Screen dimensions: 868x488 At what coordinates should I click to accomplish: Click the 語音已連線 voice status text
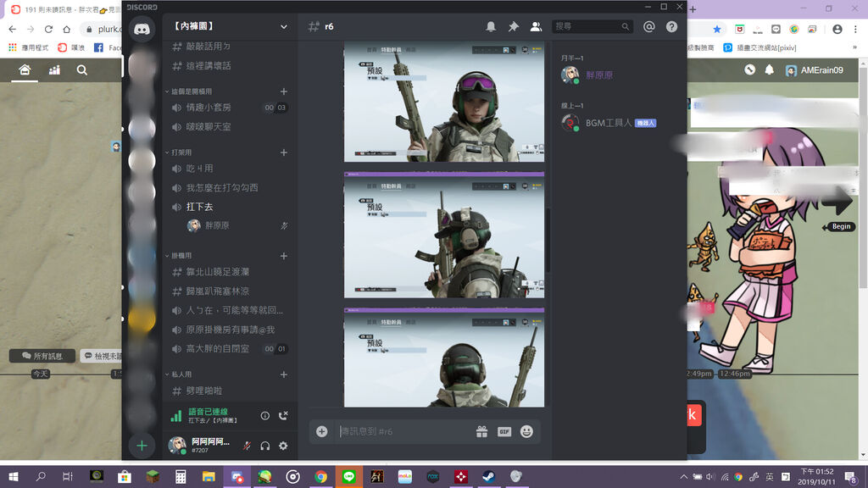click(209, 412)
